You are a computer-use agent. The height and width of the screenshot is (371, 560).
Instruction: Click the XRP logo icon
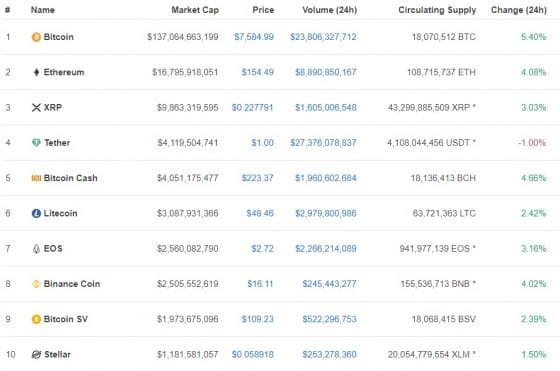(x=36, y=107)
